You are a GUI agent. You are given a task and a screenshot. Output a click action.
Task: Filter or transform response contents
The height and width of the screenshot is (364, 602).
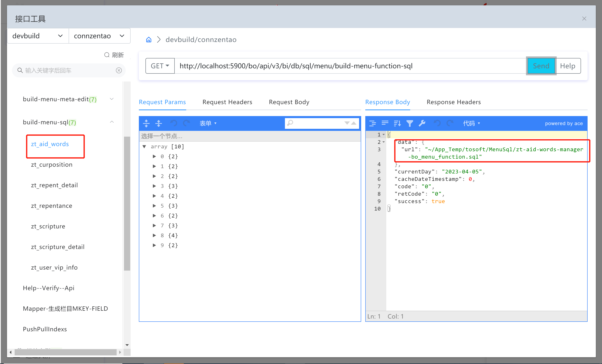tap(410, 123)
